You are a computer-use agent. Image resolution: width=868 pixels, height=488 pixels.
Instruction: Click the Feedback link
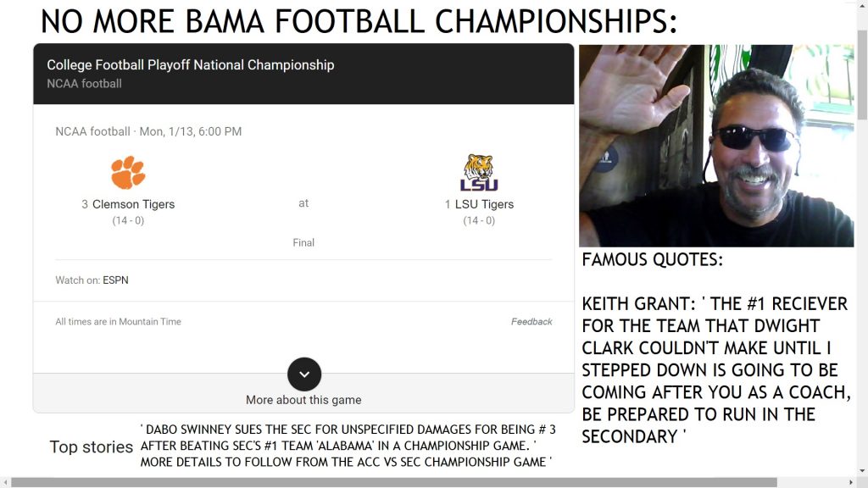(531, 322)
